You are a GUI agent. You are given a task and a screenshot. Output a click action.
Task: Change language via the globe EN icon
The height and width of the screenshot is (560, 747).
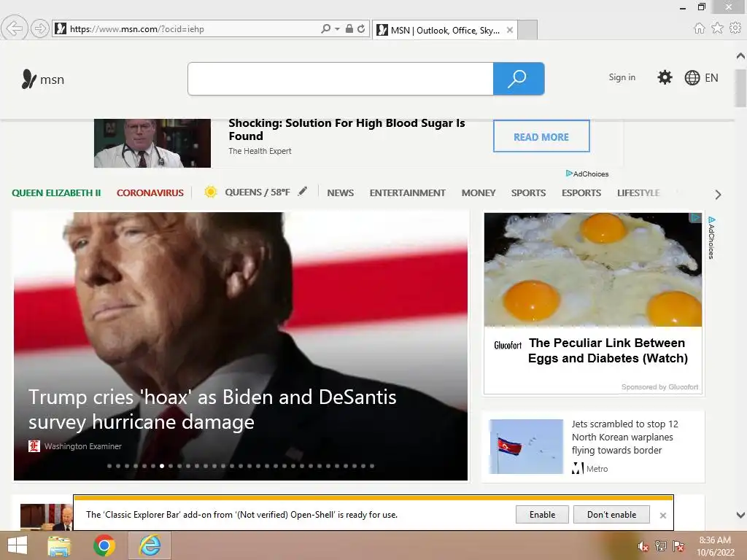click(701, 77)
